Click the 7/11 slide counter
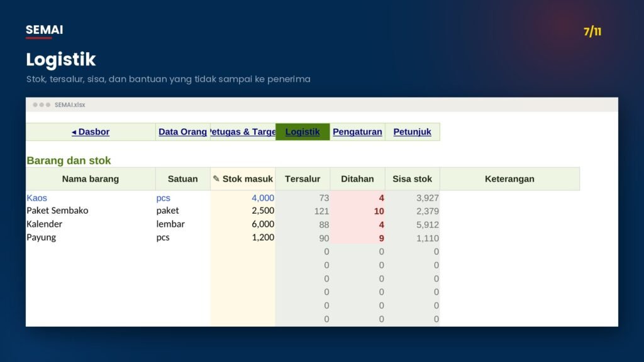This screenshot has height=362, width=644. 592,31
